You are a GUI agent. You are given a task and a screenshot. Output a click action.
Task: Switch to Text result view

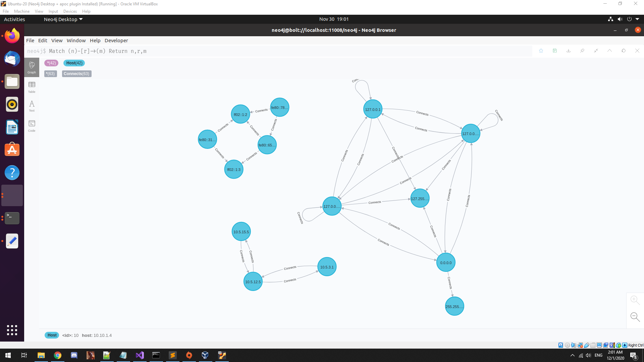(x=32, y=106)
